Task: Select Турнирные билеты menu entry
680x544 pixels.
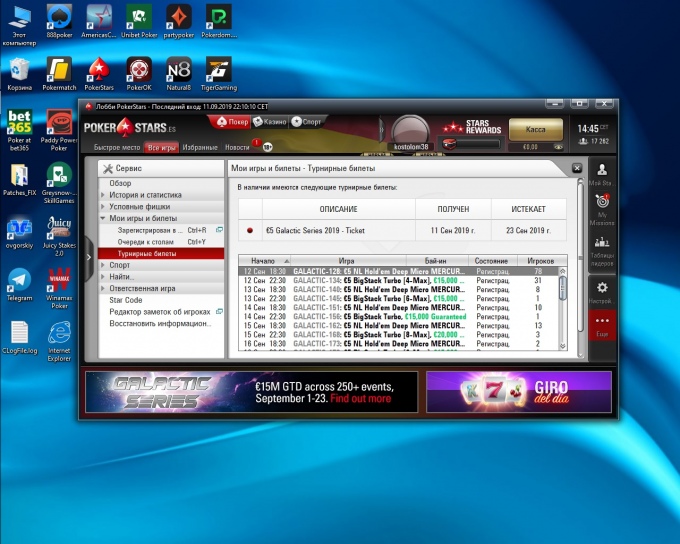Action: click(x=161, y=253)
